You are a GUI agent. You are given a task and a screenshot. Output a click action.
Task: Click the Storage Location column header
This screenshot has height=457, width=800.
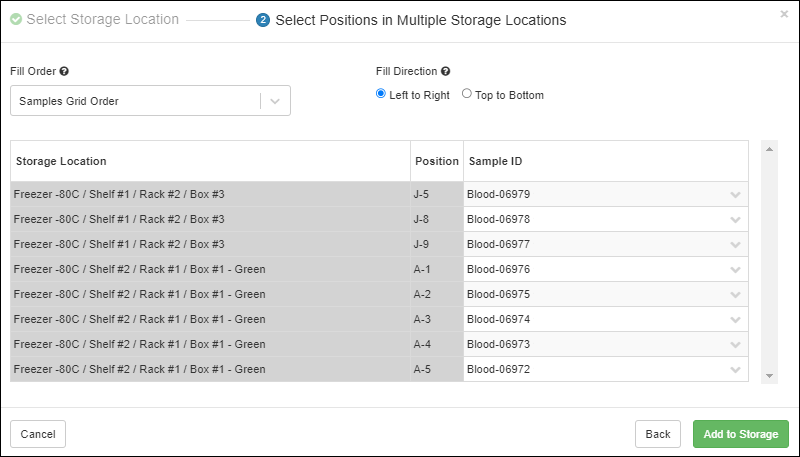click(61, 161)
